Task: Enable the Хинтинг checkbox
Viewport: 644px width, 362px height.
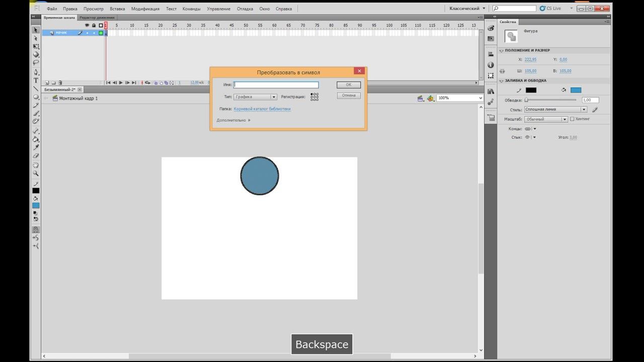Action: [x=572, y=119]
